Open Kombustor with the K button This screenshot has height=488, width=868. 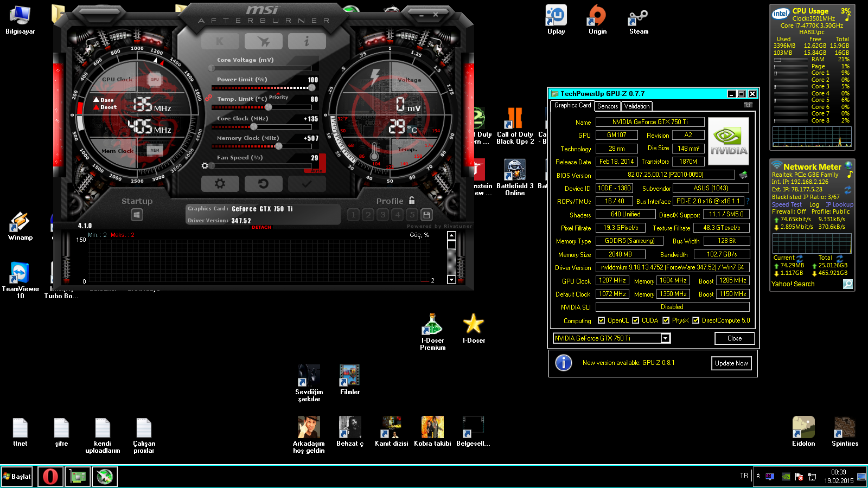click(x=220, y=41)
